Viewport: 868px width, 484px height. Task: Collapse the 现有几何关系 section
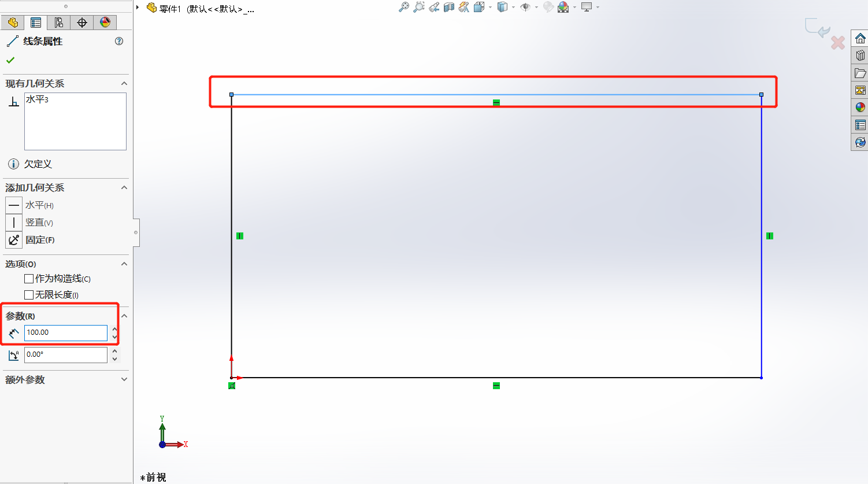[124, 83]
